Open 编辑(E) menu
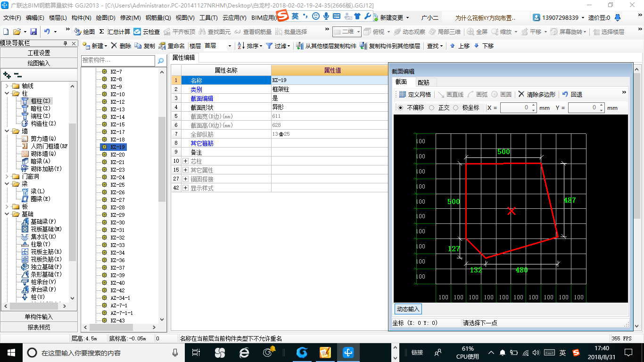644x362 pixels. point(35,17)
